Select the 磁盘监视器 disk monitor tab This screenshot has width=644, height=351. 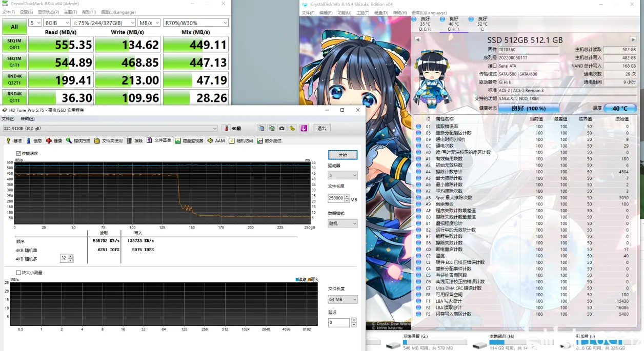(189, 141)
